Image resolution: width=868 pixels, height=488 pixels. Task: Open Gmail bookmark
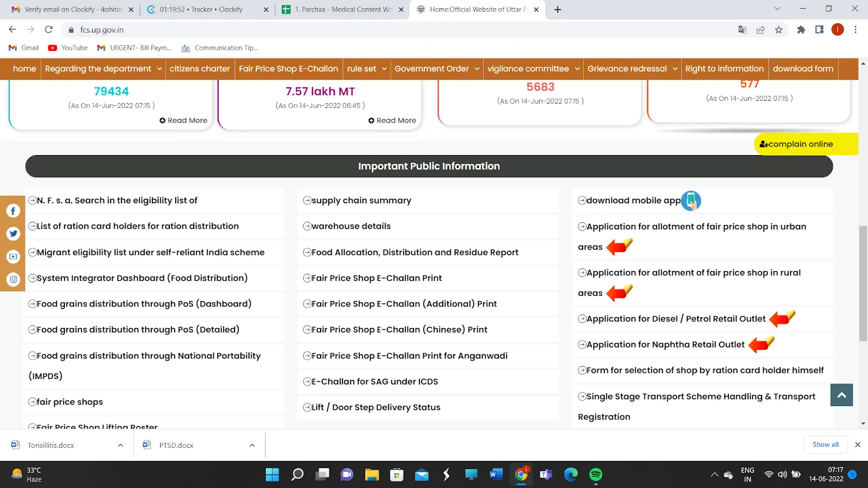tap(24, 48)
